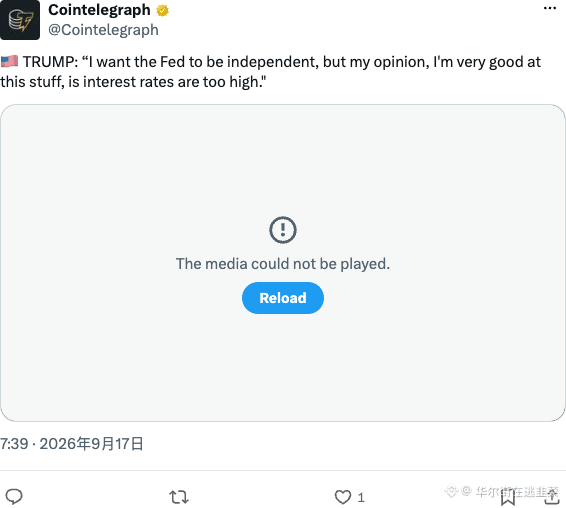Like the post with the heart icon
This screenshot has width=566, height=508.
point(343,497)
